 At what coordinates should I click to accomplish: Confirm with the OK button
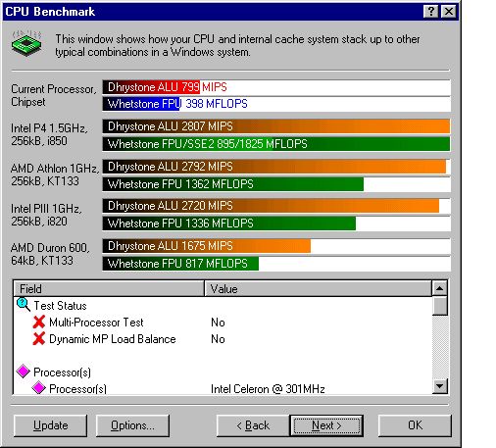[415, 425]
